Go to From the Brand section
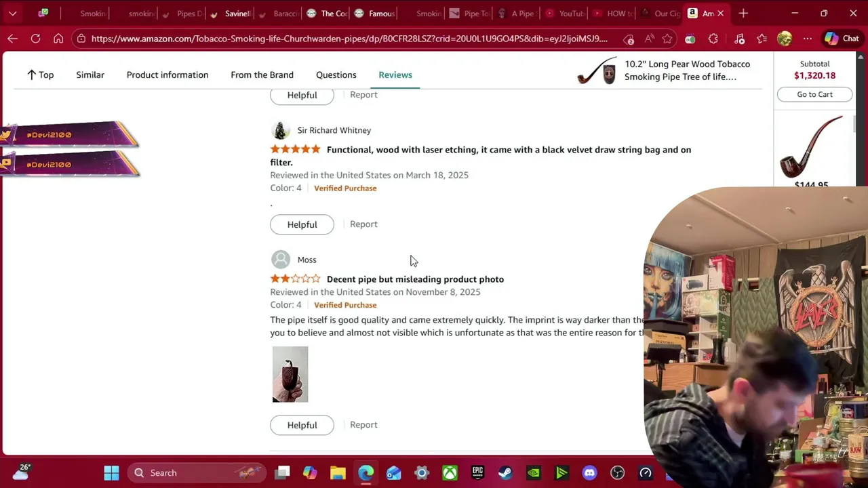Image resolution: width=868 pixels, height=488 pixels. tap(262, 75)
